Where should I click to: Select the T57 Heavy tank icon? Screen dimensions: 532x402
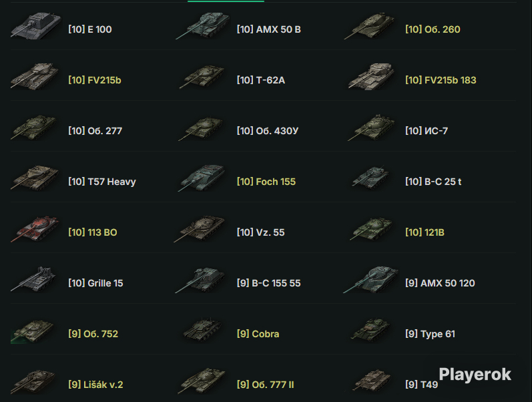pyautogui.click(x=35, y=178)
